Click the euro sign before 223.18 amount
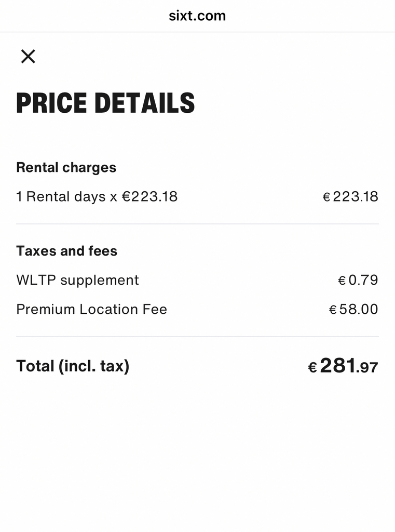The width and height of the screenshot is (395, 532). pyautogui.click(x=326, y=197)
